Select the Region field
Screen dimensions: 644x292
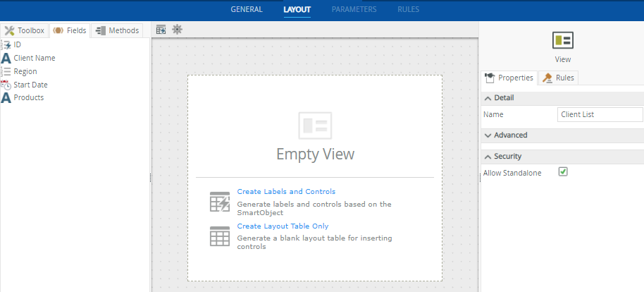coord(25,71)
